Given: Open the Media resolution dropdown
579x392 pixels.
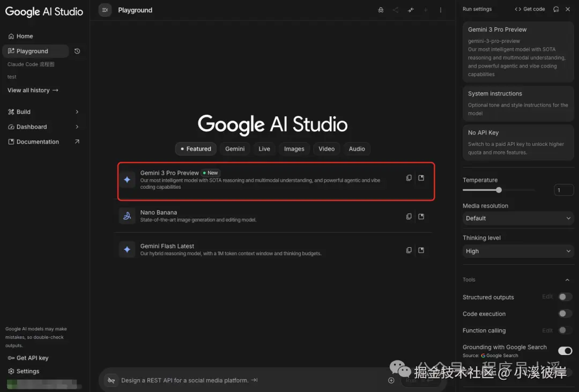Looking at the screenshot, I should [518, 218].
